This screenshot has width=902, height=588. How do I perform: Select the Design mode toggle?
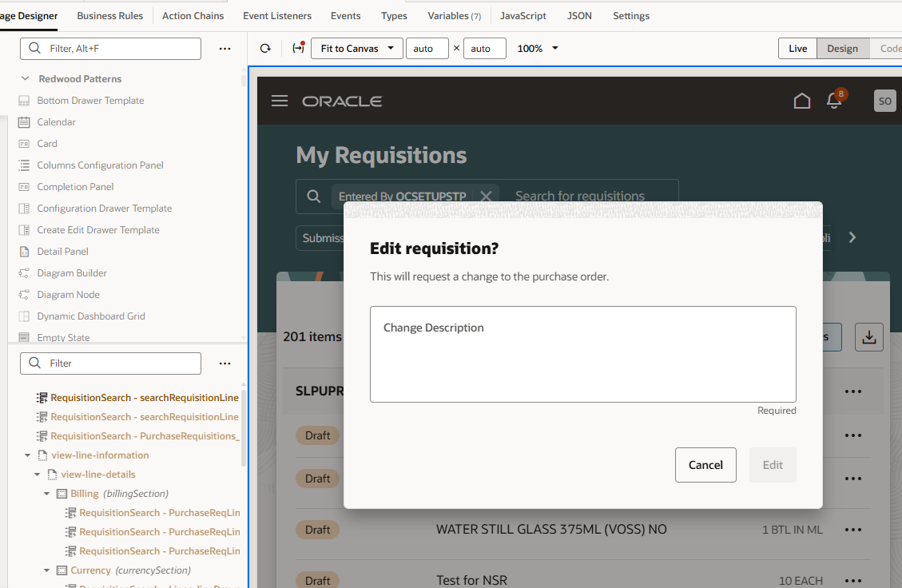(842, 48)
